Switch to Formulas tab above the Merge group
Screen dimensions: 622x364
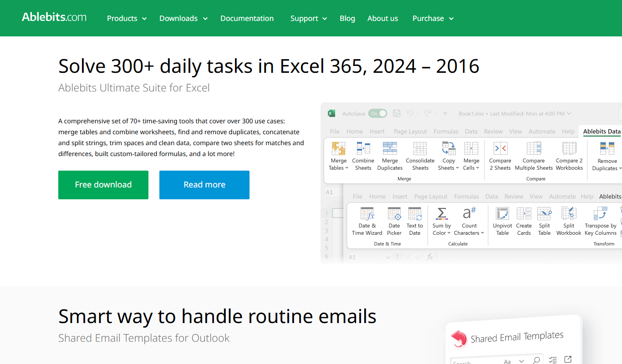[446, 131]
